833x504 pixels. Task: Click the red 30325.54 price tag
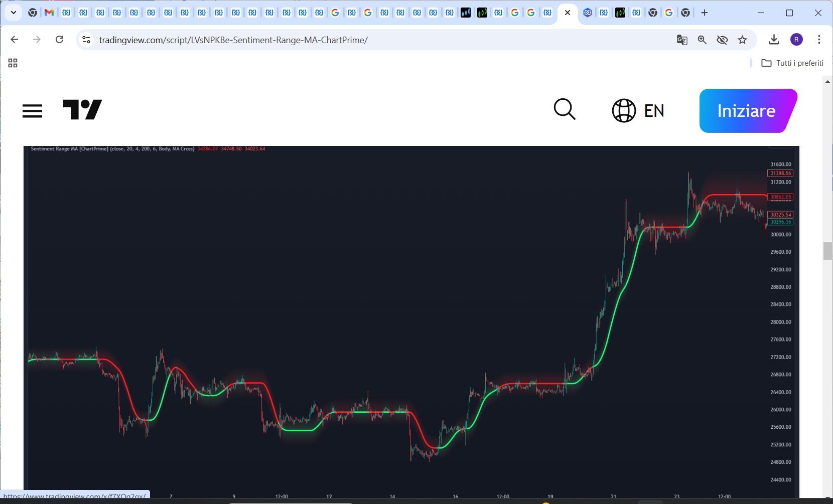click(x=780, y=215)
